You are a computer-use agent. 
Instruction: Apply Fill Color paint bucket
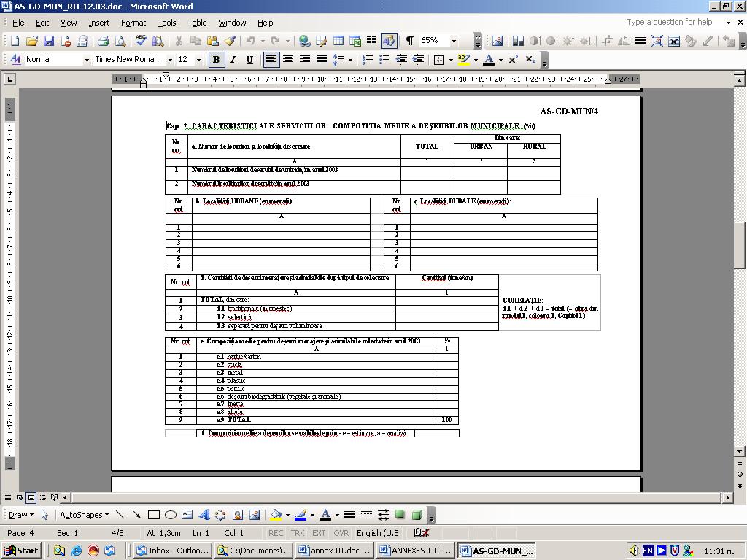click(276, 515)
